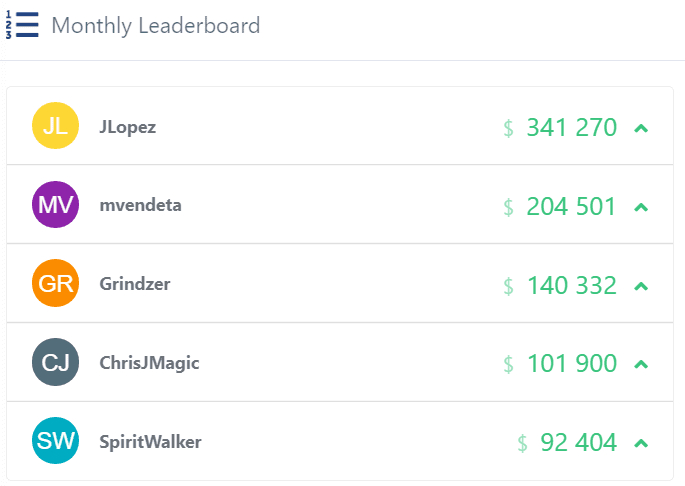Expand JLopez's row with the green chevron
The width and height of the screenshot is (685, 486).
(641, 128)
